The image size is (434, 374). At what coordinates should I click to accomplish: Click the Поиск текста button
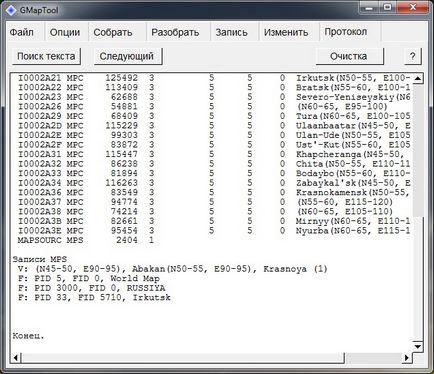(46, 56)
